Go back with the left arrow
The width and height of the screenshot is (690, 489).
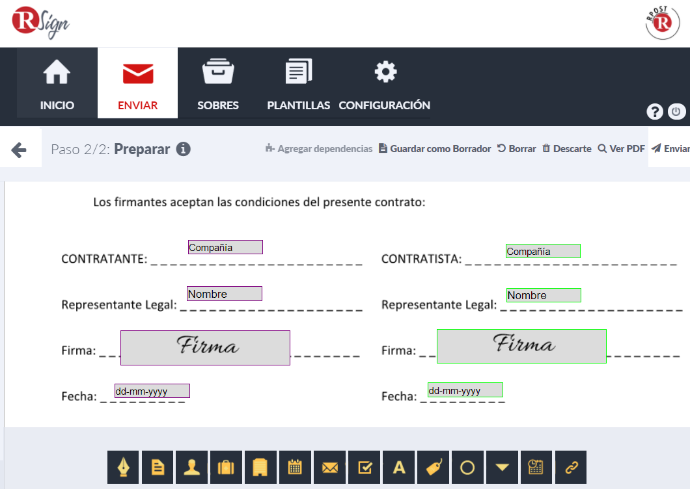pyautogui.click(x=18, y=150)
